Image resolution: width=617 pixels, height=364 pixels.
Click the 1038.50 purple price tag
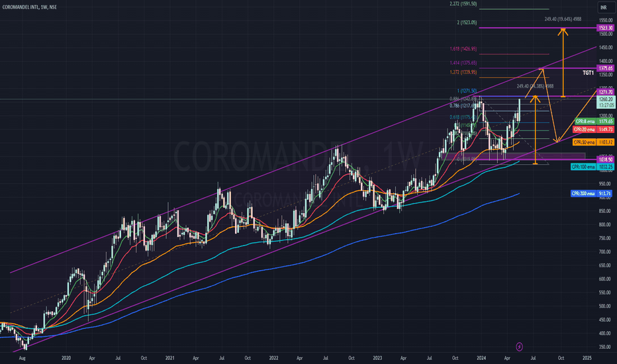click(x=606, y=159)
